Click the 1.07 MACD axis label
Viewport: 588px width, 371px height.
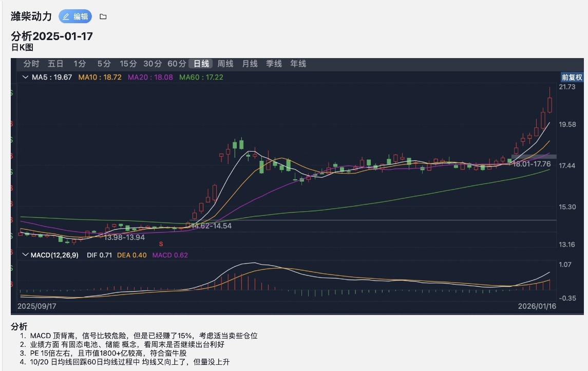[565, 265]
